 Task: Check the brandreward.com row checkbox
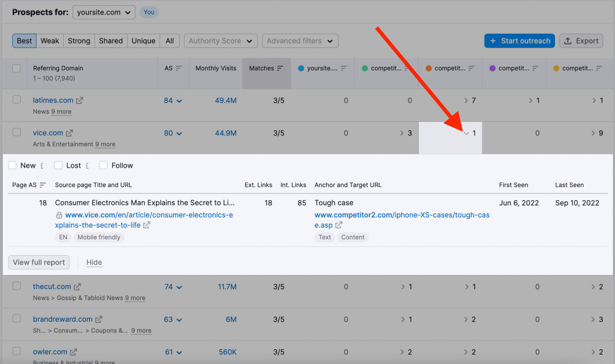(16, 318)
